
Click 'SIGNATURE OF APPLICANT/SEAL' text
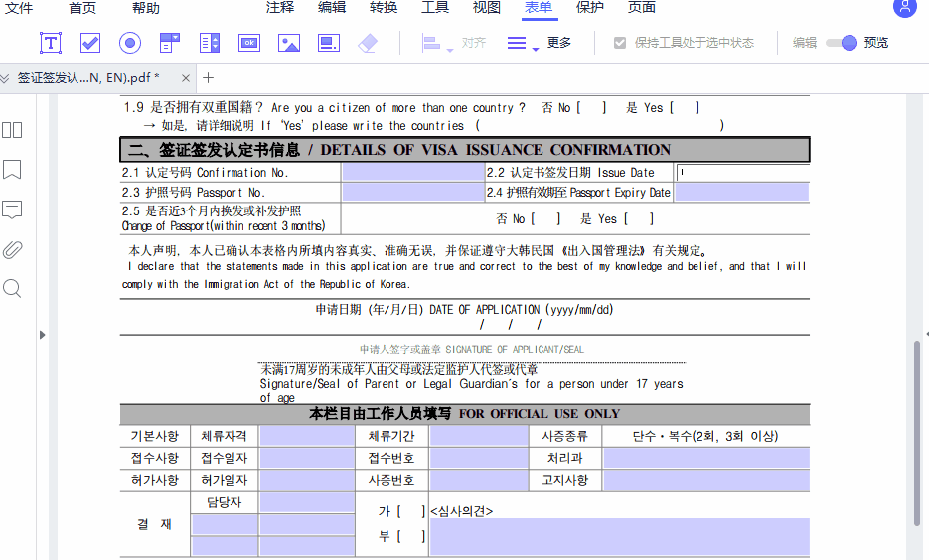(515, 350)
